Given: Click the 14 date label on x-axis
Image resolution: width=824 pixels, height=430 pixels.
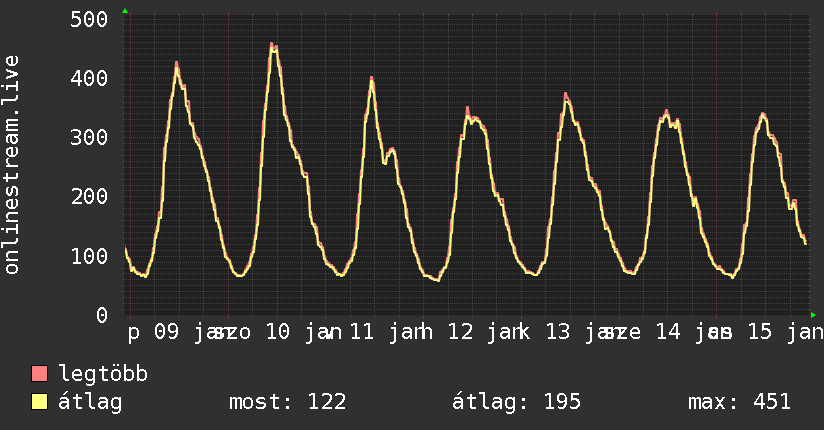Looking at the screenshot, I should point(668,332).
